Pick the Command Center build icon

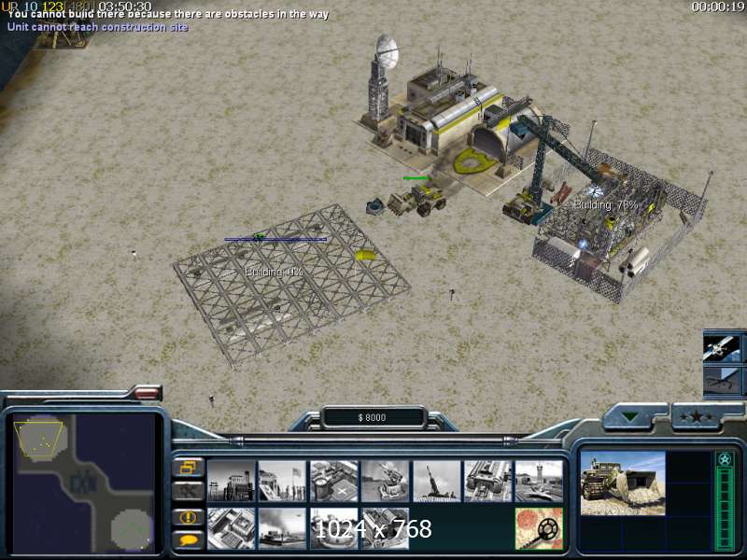coord(385,528)
